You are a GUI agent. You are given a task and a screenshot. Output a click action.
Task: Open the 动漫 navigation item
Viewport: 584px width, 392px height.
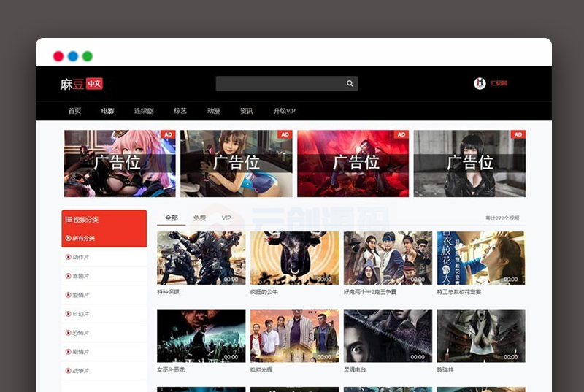point(213,111)
